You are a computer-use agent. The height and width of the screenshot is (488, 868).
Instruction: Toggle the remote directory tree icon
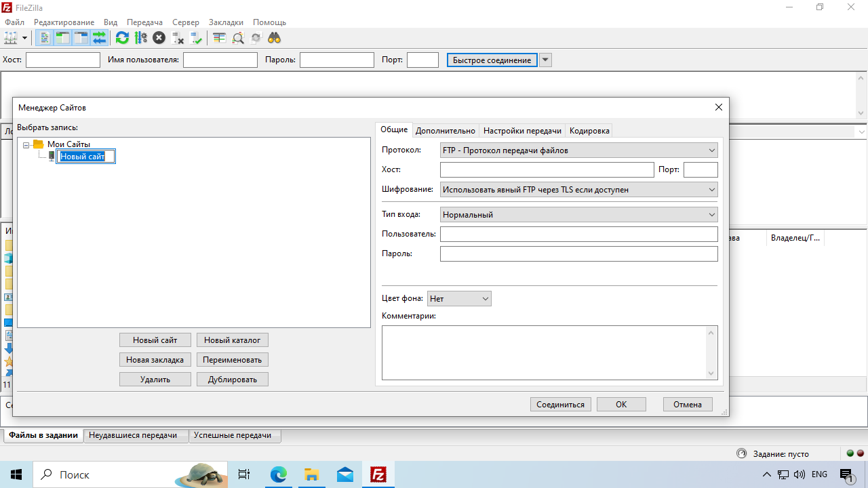tap(81, 38)
